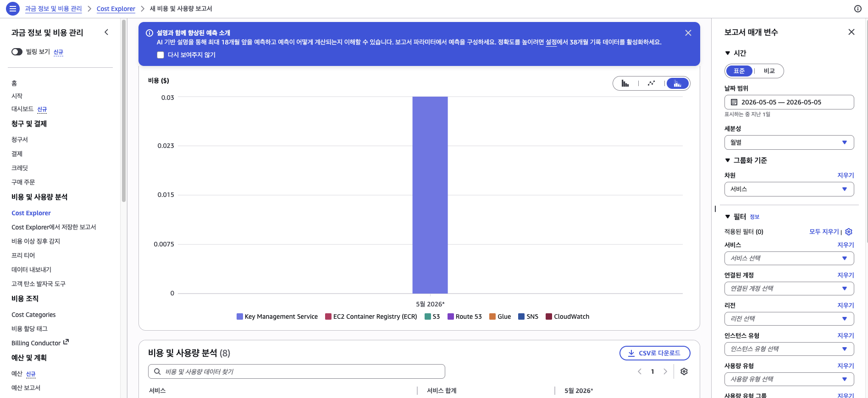Open Free tier in sidebar
The width and height of the screenshot is (868, 398).
click(x=23, y=255)
